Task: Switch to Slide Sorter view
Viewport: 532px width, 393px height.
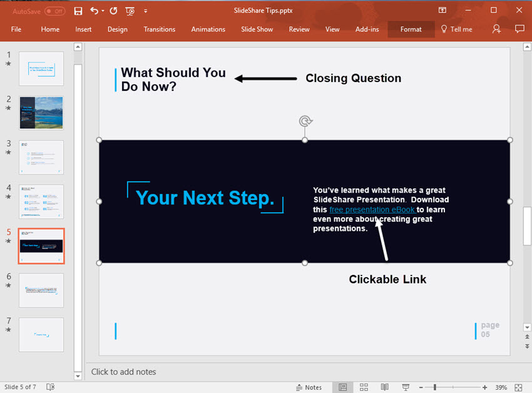Action: (364, 387)
